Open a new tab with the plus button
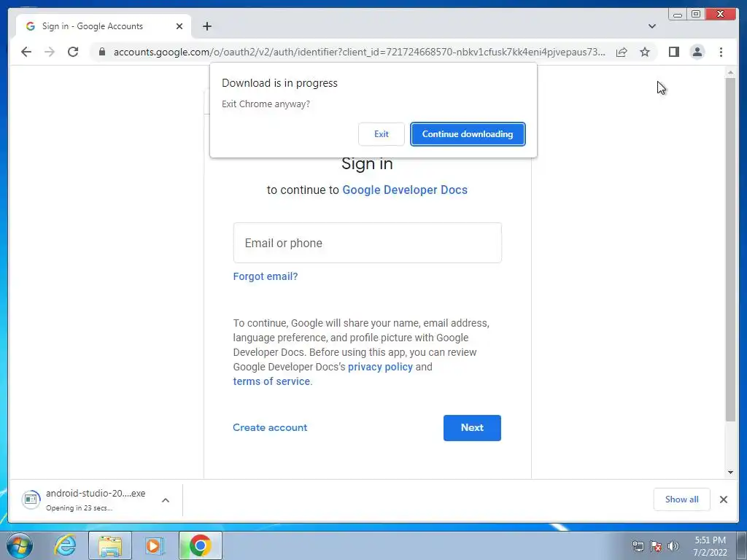747x560 pixels. [x=206, y=26]
